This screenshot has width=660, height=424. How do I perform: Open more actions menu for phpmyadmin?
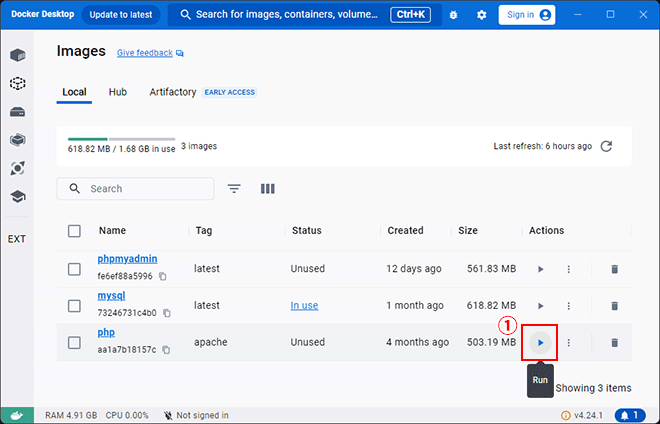tap(569, 269)
